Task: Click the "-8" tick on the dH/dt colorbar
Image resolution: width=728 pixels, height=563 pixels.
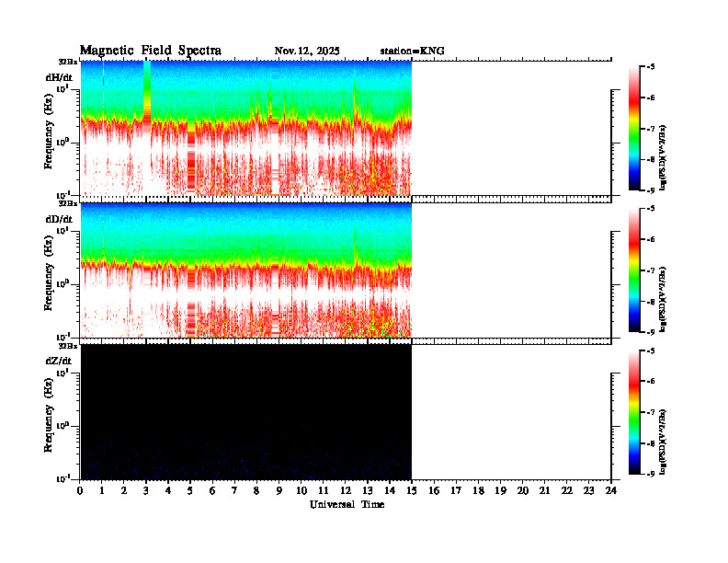Action: pyautogui.click(x=651, y=159)
